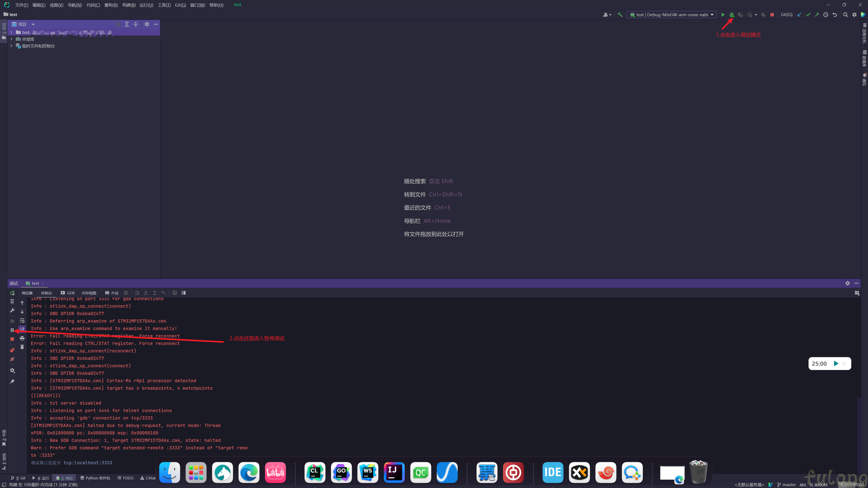The height and width of the screenshot is (488, 868).
Task: Click Git rollback undo arrow
Action: (x=835, y=15)
